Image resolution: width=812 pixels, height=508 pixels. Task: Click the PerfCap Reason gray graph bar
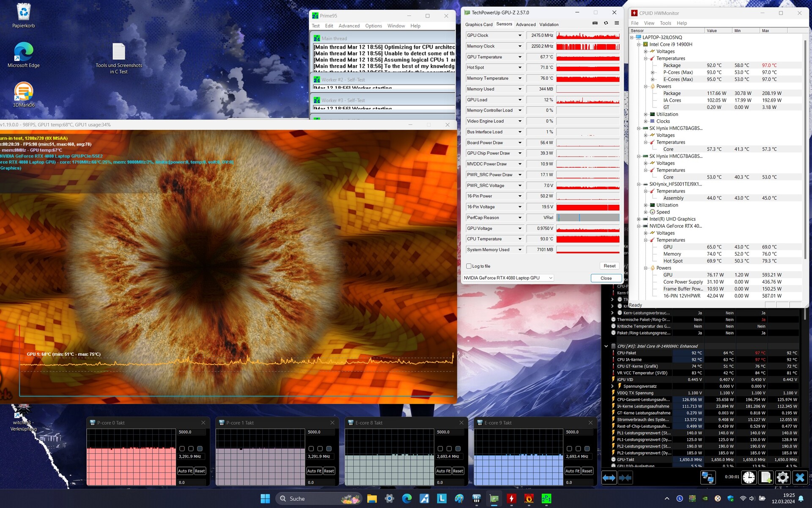(588, 218)
